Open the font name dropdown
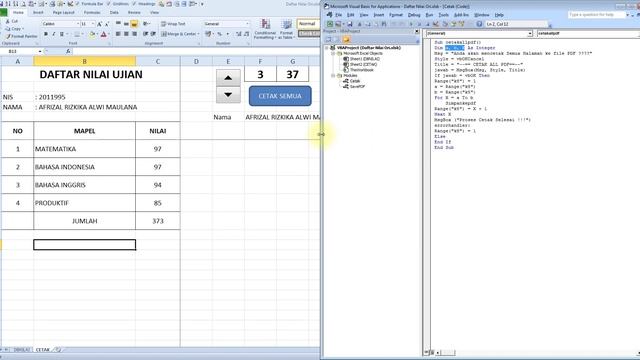This screenshot has height=360, width=640. click(x=78, y=24)
